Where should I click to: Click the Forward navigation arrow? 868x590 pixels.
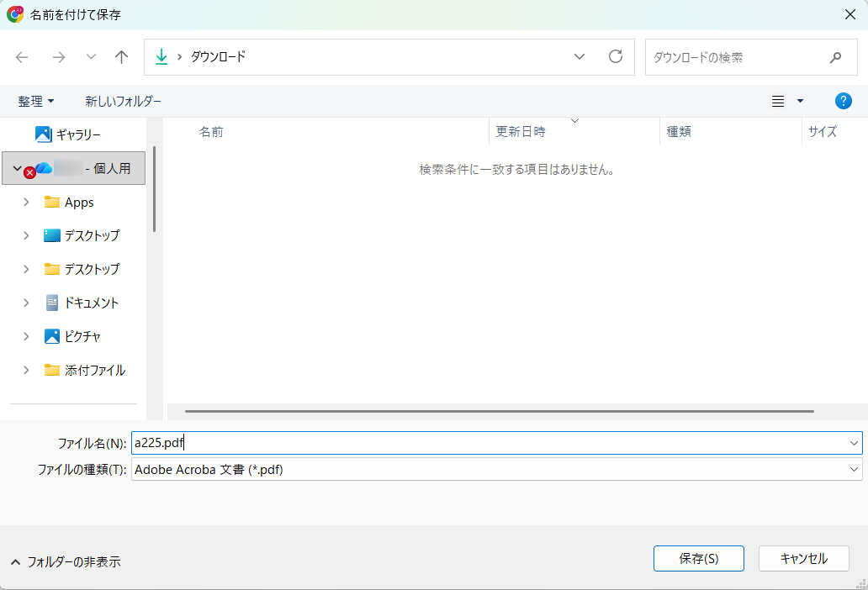coord(58,57)
